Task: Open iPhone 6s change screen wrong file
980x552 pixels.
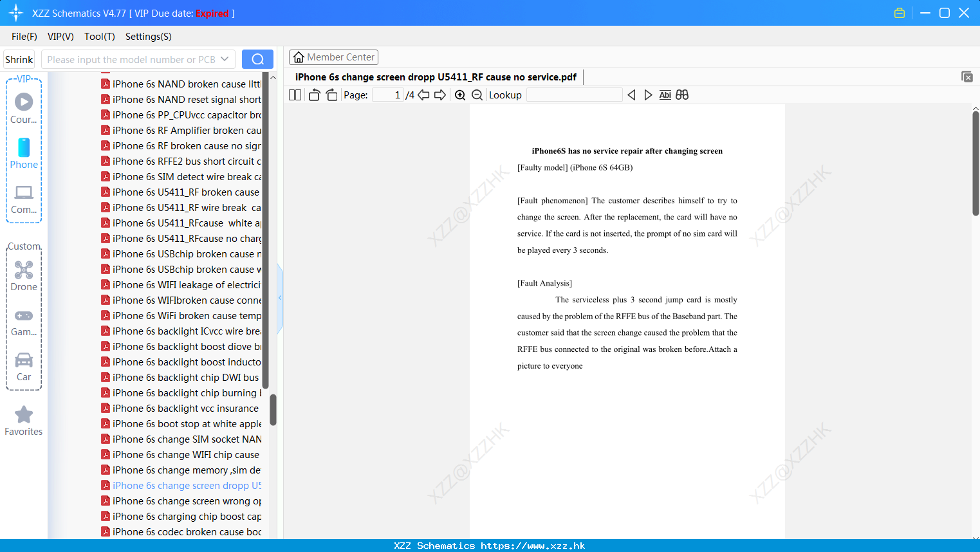Action: 181,501
